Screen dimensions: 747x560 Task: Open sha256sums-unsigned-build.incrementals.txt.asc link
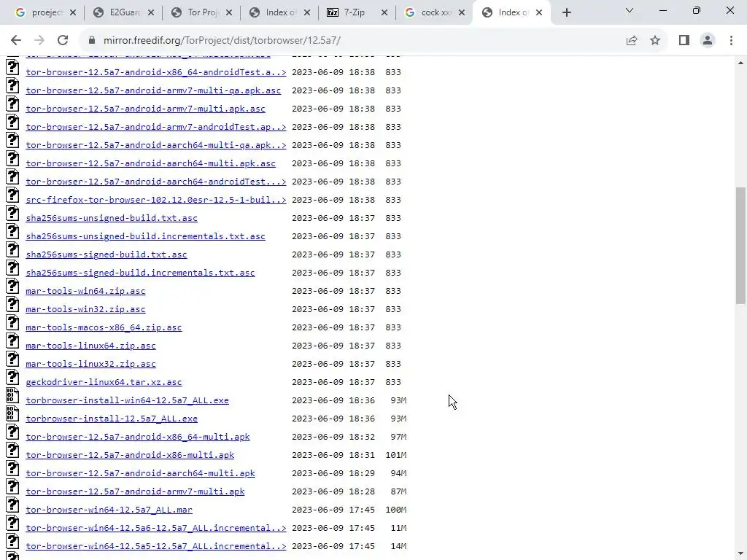(145, 236)
